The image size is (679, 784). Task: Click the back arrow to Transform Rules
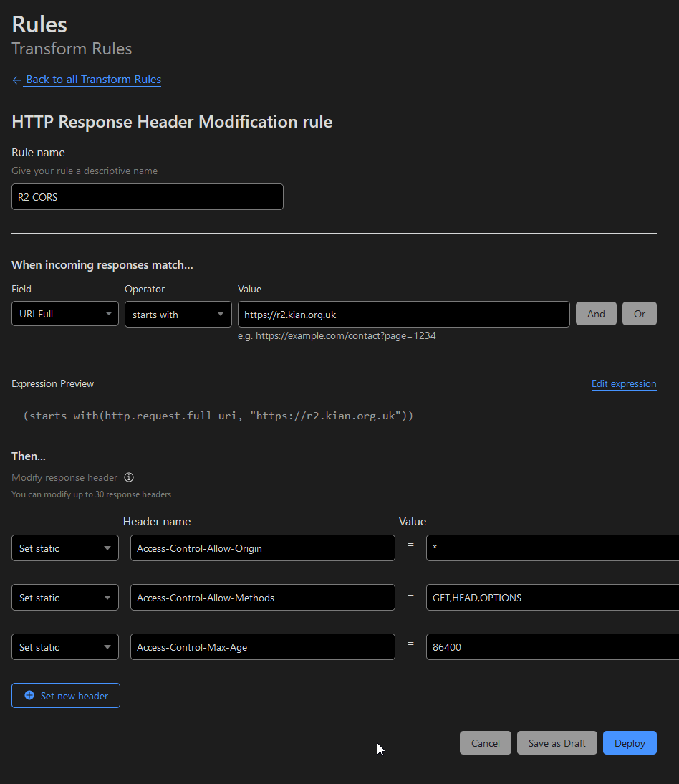(x=17, y=80)
